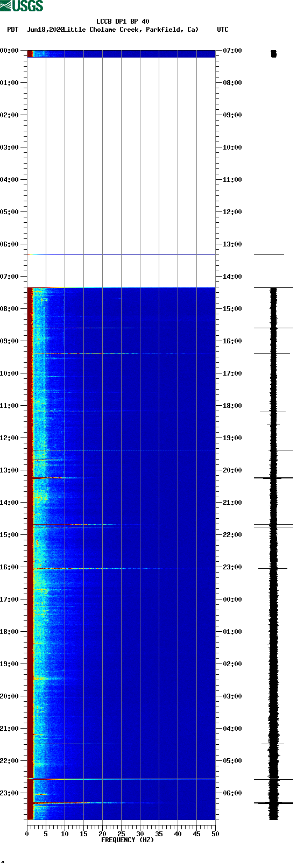The image size is (297, 868).
Task: Click the '16:00' label on UTC axis
Action: pyautogui.click(x=232, y=341)
